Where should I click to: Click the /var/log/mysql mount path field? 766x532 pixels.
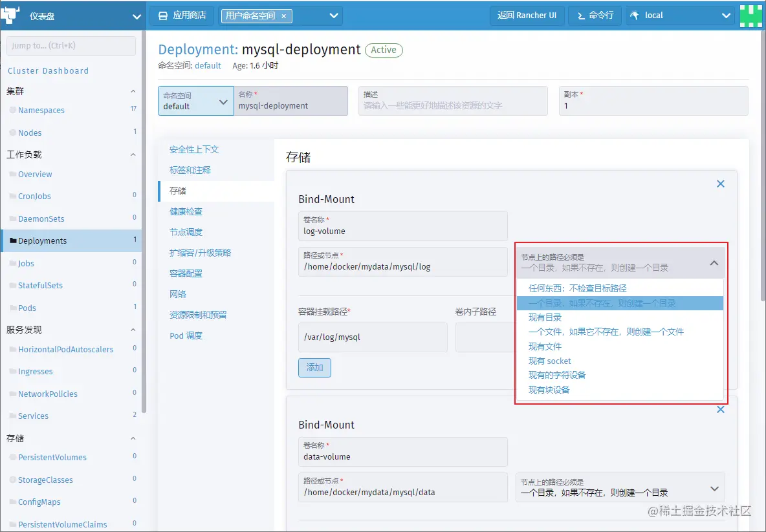pos(373,337)
